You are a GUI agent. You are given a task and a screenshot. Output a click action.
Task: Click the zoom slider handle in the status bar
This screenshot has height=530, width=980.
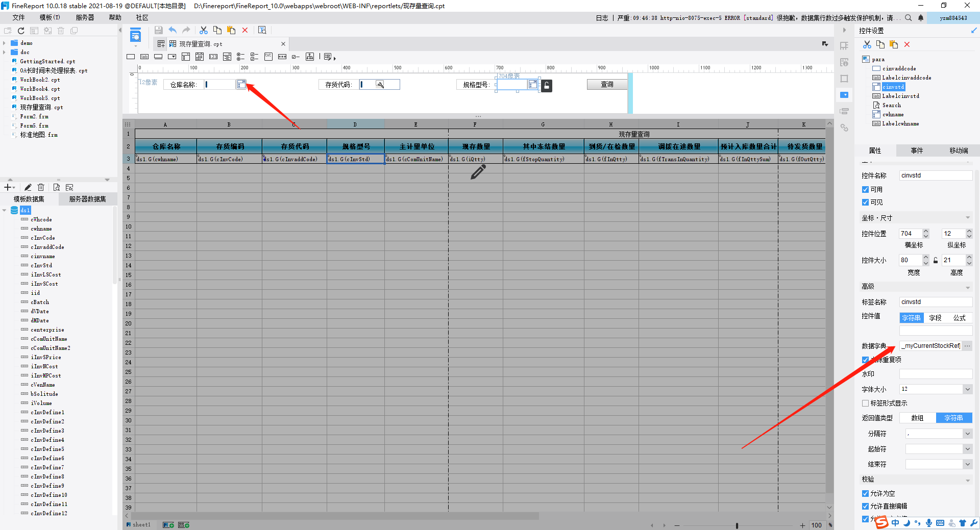[x=737, y=525]
